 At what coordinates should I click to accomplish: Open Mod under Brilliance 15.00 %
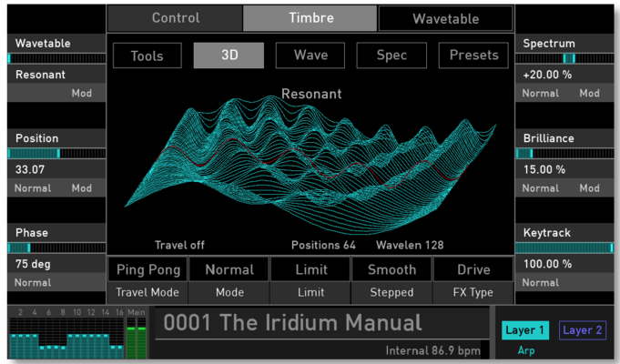coord(589,188)
